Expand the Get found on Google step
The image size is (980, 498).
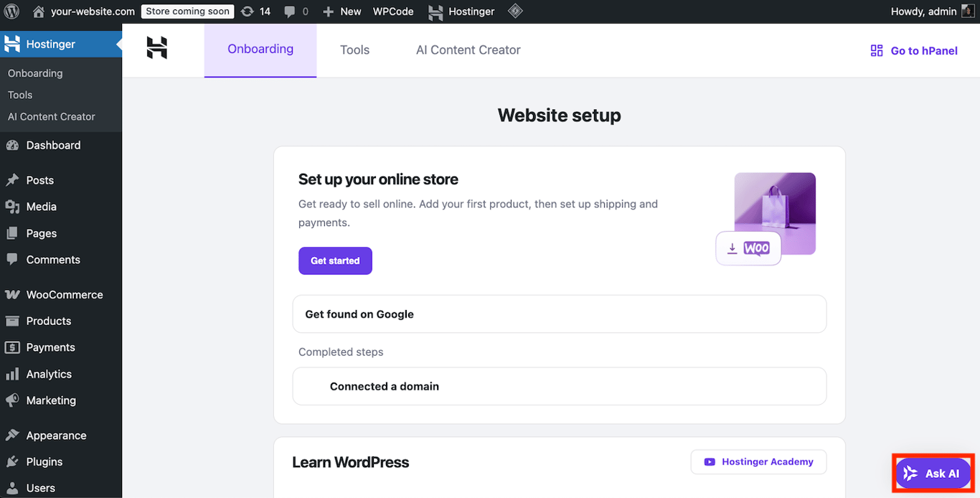[x=559, y=314]
